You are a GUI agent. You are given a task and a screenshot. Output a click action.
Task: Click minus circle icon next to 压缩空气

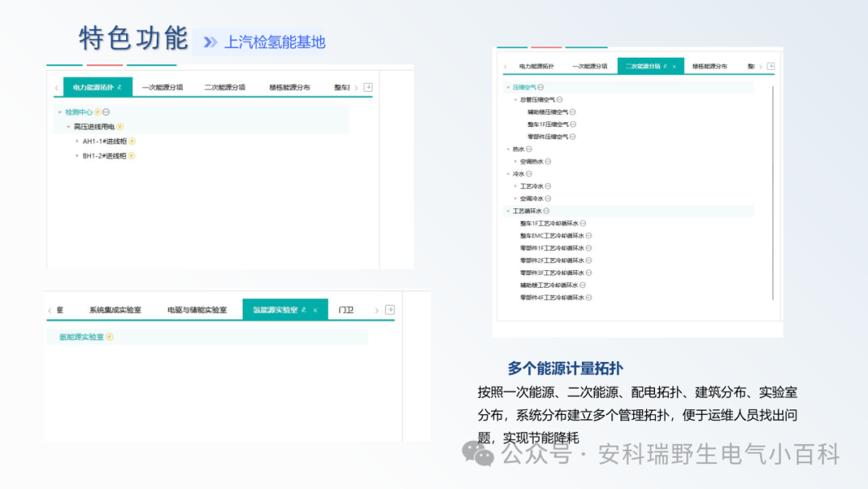click(x=540, y=87)
